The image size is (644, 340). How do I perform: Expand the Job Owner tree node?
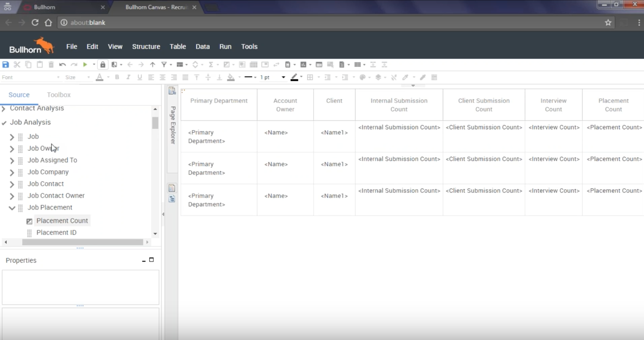click(x=12, y=149)
